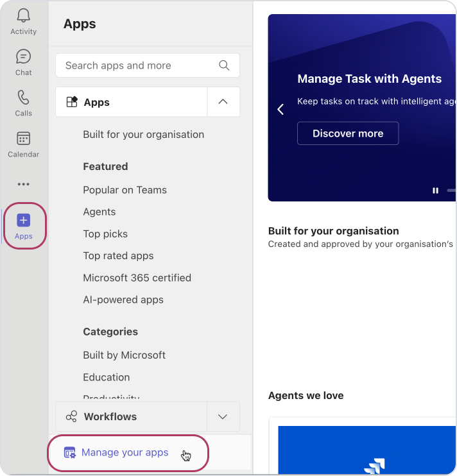Select the Agents category
The width and height of the screenshot is (457, 476).
pos(99,212)
